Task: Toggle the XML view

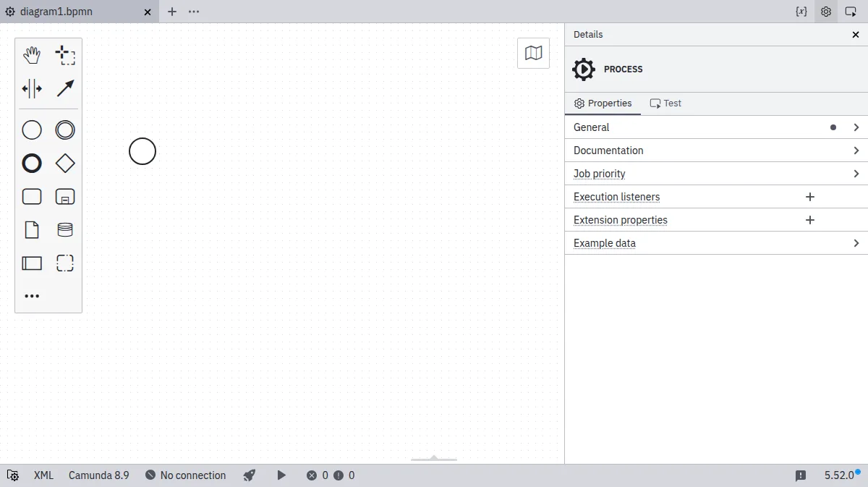Action: [43, 475]
